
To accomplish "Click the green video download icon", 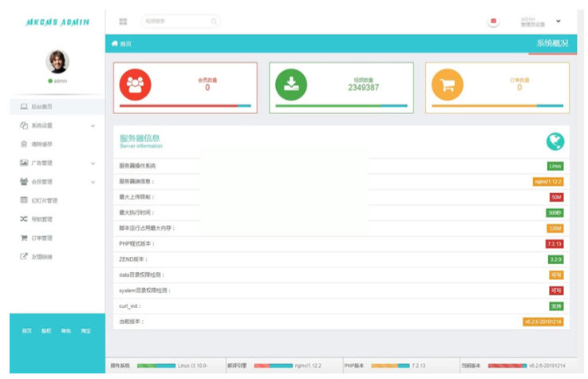I will 290,83.
